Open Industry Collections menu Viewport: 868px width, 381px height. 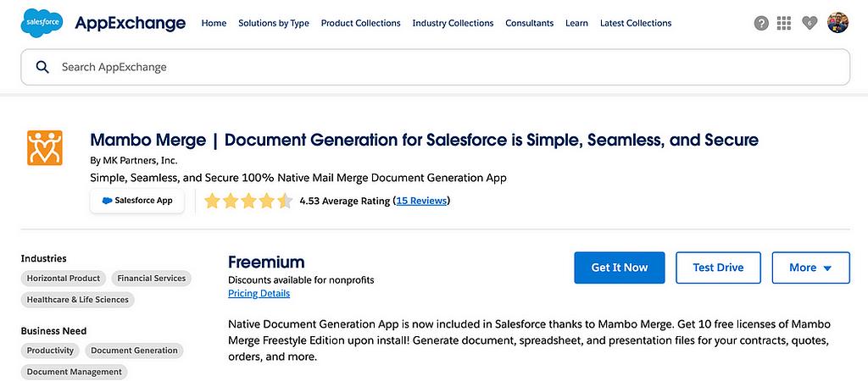(x=453, y=24)
